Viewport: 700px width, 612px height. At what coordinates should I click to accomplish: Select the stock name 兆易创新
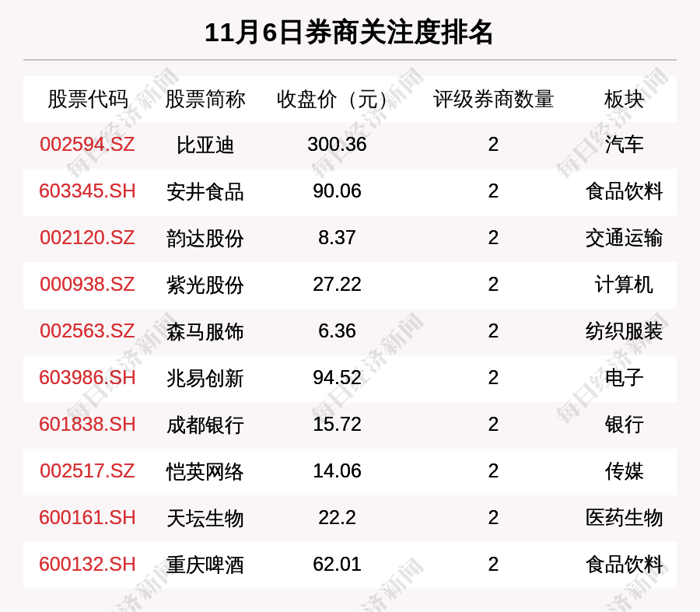pos(205,379)
